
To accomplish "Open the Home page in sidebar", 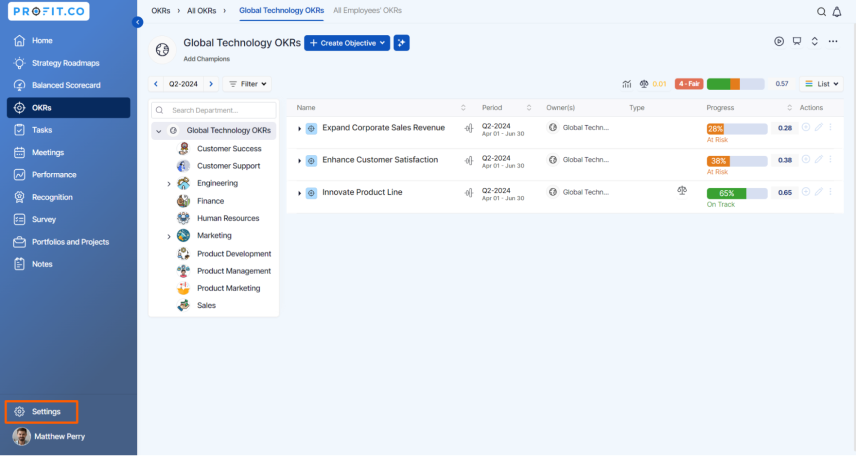I will (41, 40).
